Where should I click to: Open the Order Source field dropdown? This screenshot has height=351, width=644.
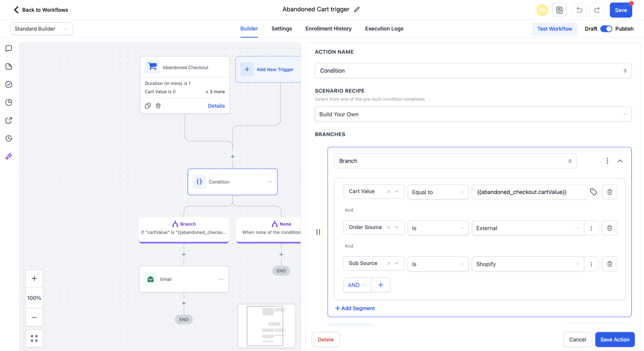tap(374, 228)
